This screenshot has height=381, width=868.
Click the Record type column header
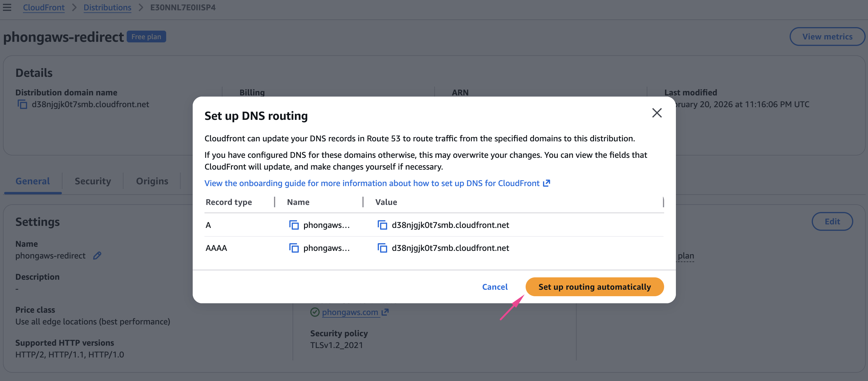pyautogui.click(x=229, y=202)
